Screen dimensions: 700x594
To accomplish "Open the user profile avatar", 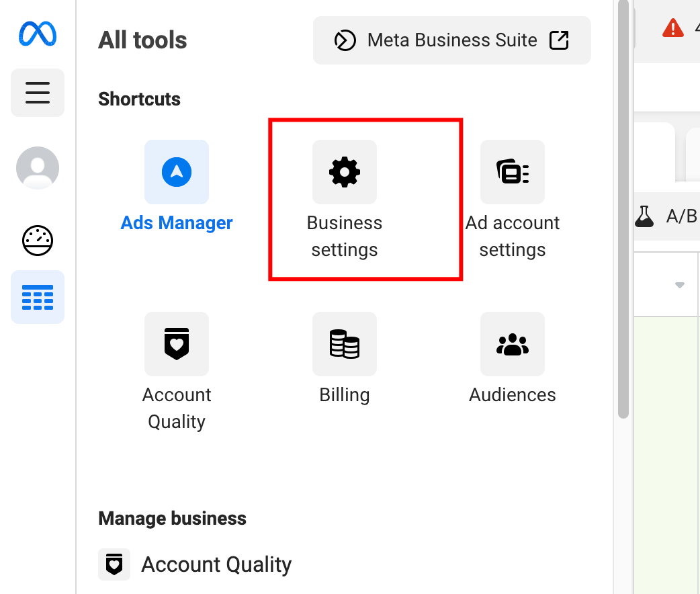I will point(38,168).
